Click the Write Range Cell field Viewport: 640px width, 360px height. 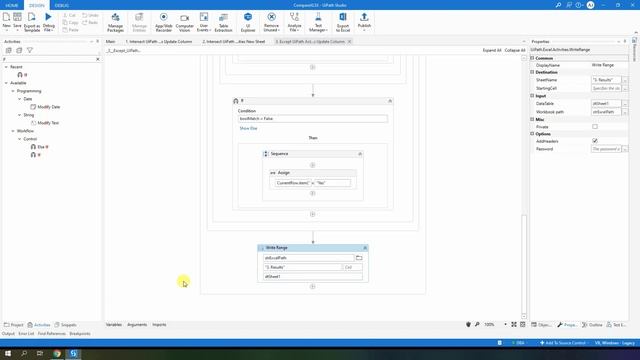(353, 267)
